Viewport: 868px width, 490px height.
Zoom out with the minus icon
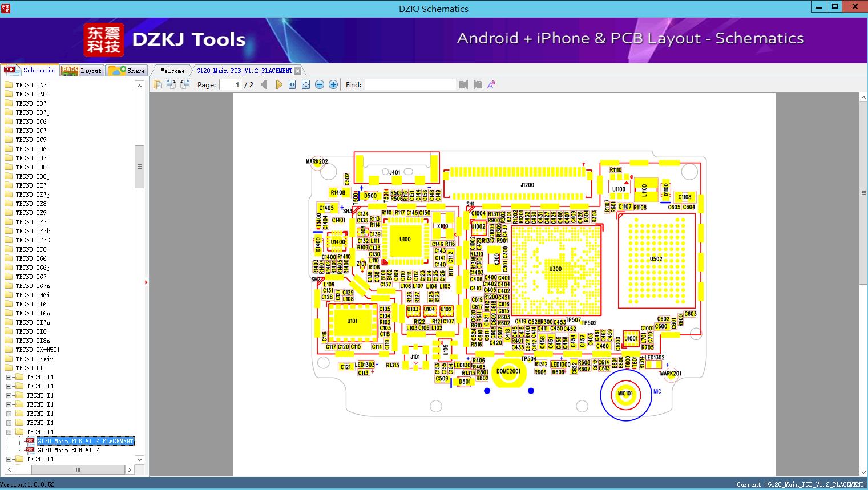click(320, 84)
